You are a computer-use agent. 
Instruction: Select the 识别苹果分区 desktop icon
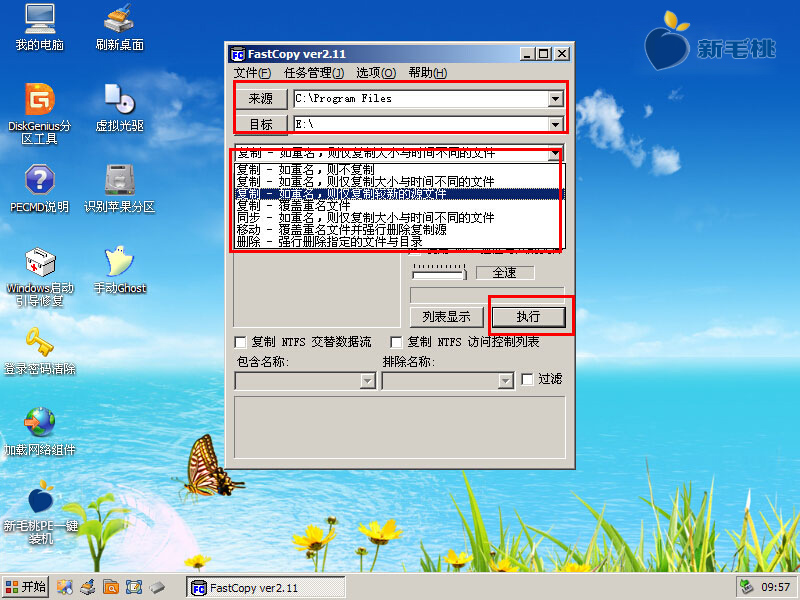119,188
